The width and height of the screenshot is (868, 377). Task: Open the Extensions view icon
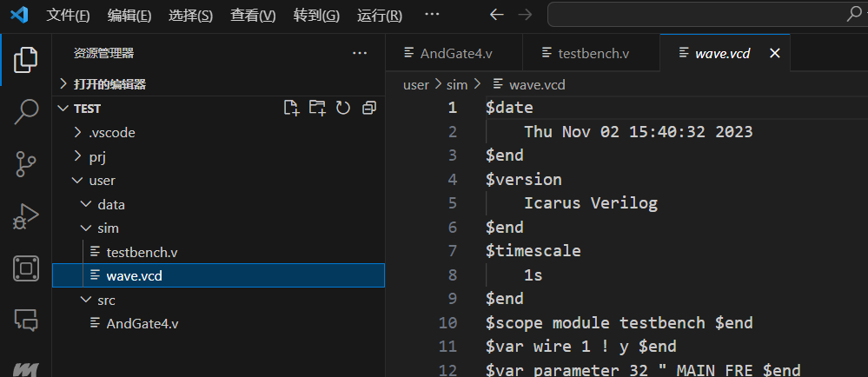pos(26,268)
